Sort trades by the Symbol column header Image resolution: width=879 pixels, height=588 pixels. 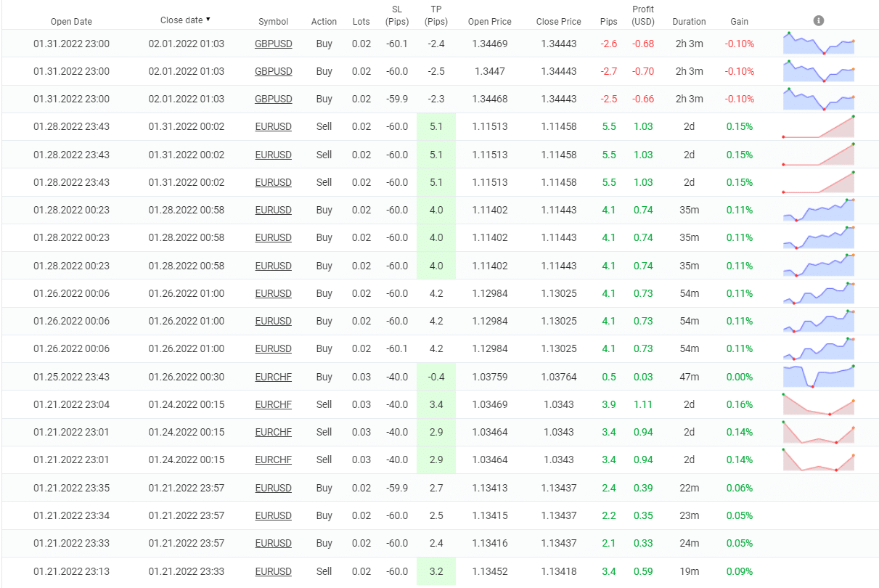tap(273, 22)
